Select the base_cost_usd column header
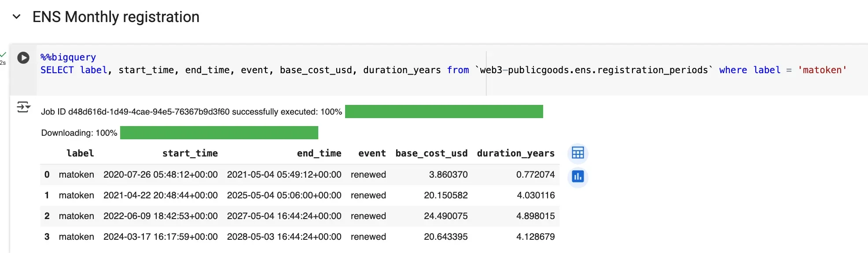 coord(431,153)
